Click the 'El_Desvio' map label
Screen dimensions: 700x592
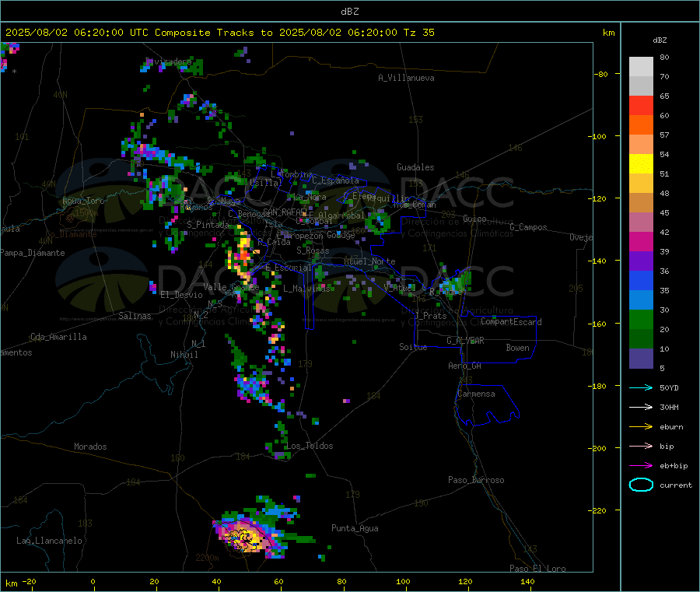coord(181,295)
